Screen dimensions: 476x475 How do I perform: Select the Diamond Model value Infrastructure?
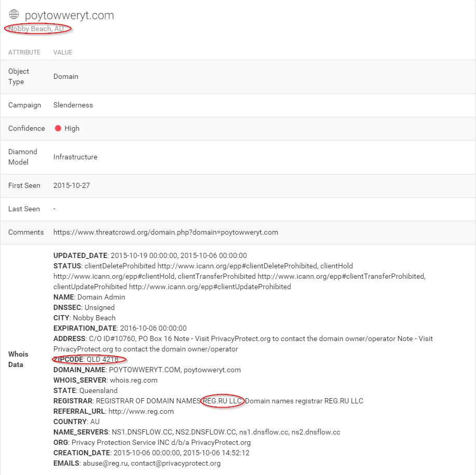pos(75,157)
